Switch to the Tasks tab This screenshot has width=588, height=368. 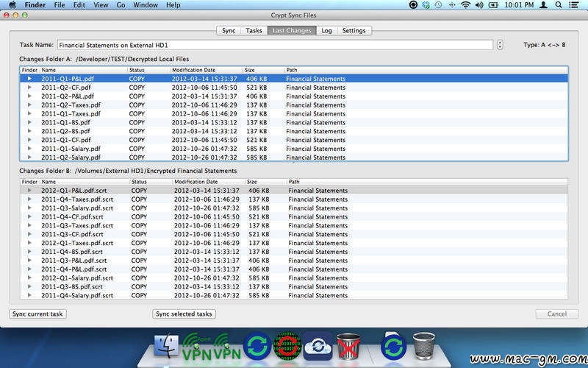(x=254, y=30)
